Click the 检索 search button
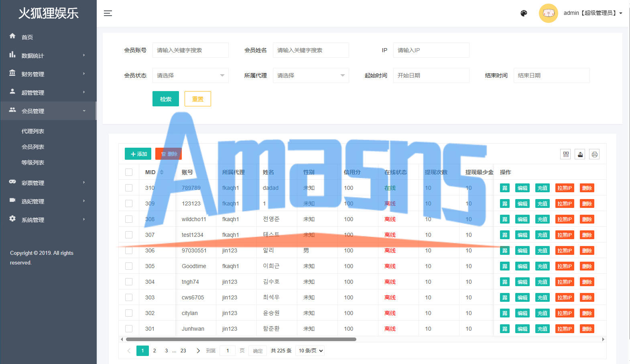Screen dimensions: 630x364 coord(166,99)
